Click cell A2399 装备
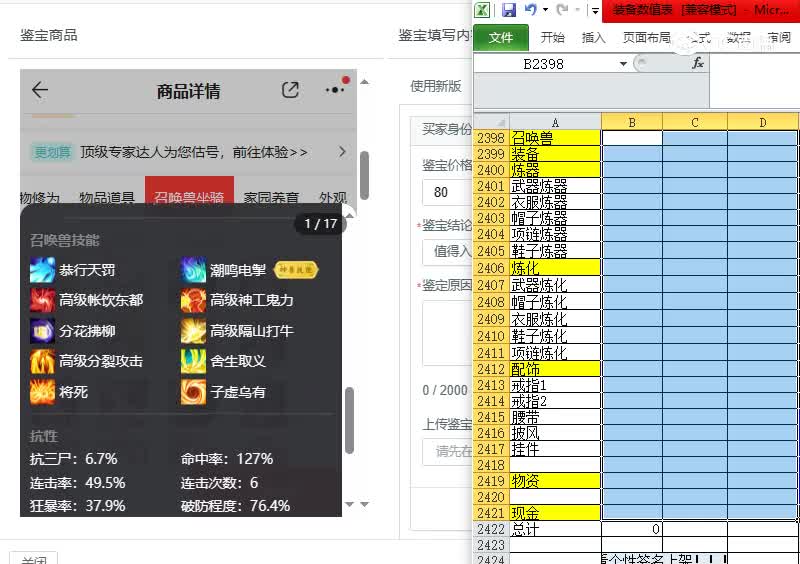Screen dimensions: 800x564 (x=555, y=154)
